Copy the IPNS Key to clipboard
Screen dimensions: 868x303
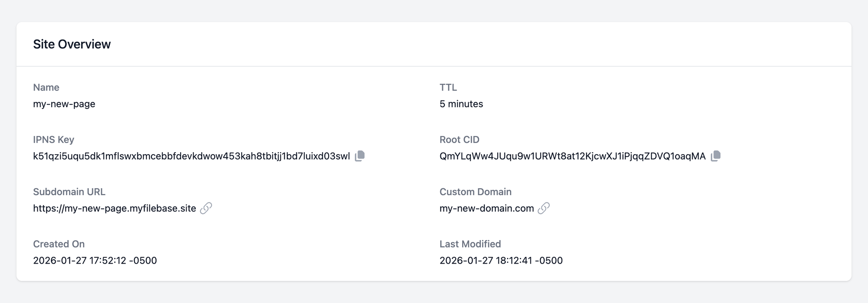pyautogui.click(x=360, y=156)
